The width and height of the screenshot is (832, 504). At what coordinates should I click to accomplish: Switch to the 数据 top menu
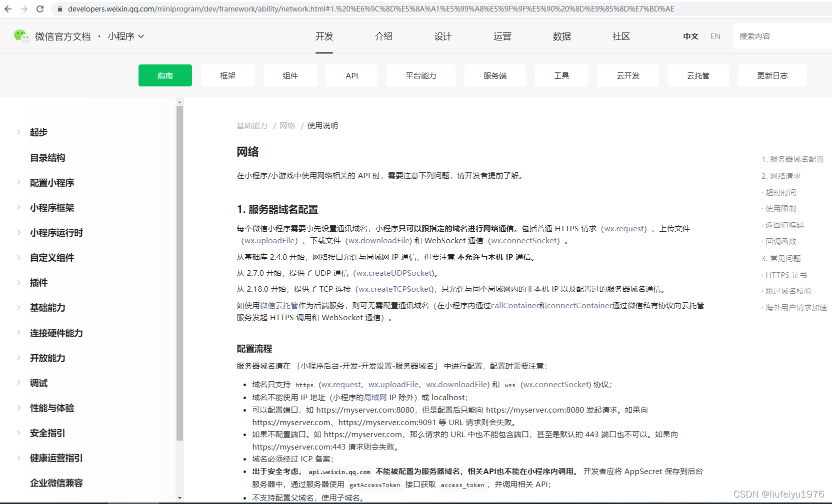click(x=562, y=36)
